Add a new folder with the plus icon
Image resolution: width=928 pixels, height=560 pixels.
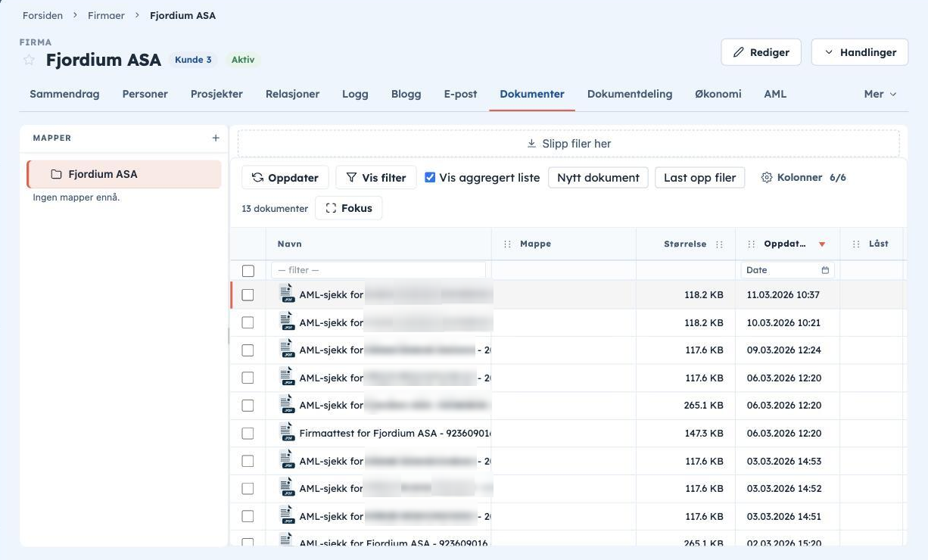(x=216, y=138)
